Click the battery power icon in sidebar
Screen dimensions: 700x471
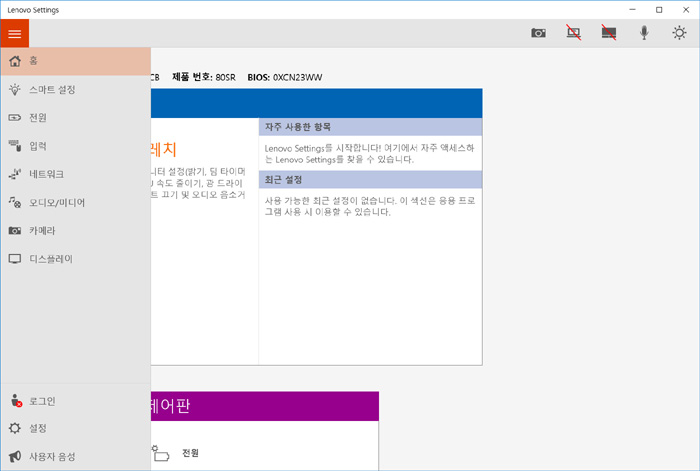(15, 118)
